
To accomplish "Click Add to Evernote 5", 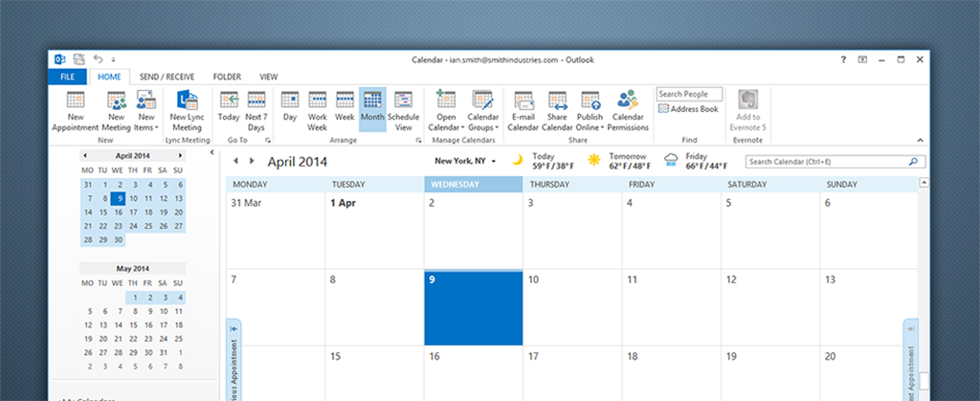I will pyautogui.click(x=747, y=111).
